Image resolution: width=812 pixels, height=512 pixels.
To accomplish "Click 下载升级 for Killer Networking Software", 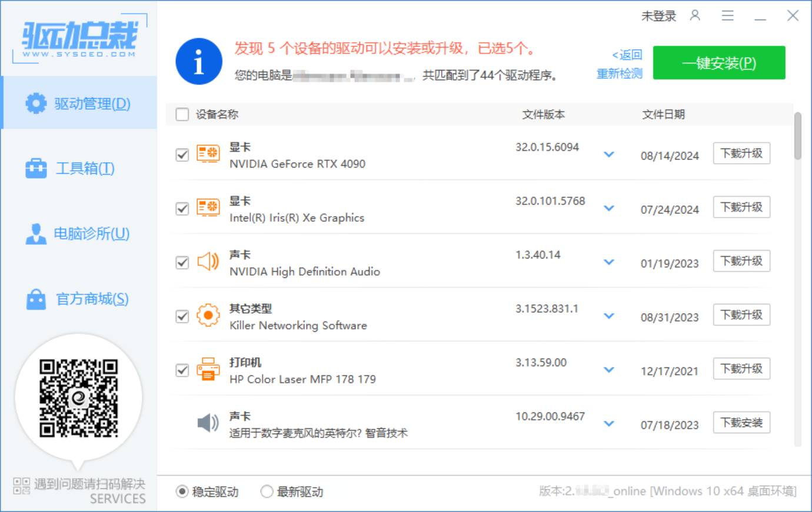I will pyautogui.click(x=741, y=315).
